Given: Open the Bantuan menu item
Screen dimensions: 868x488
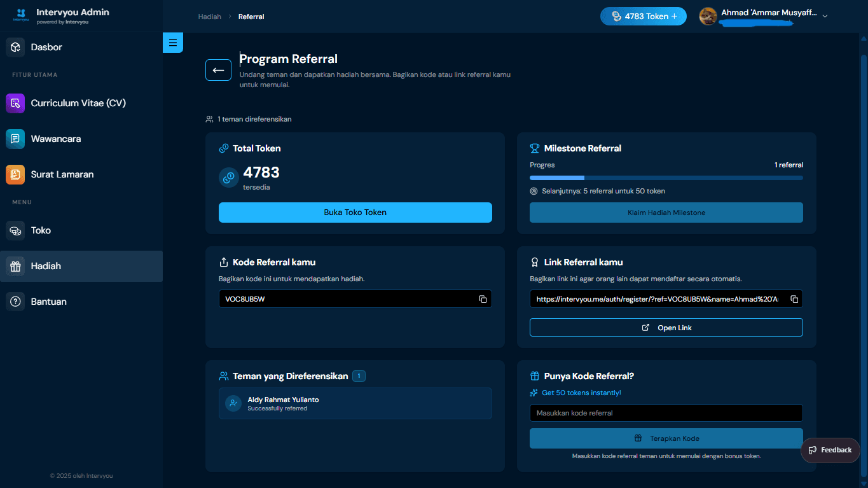Looking at the screenshot, I should click(x=81, y=302).
